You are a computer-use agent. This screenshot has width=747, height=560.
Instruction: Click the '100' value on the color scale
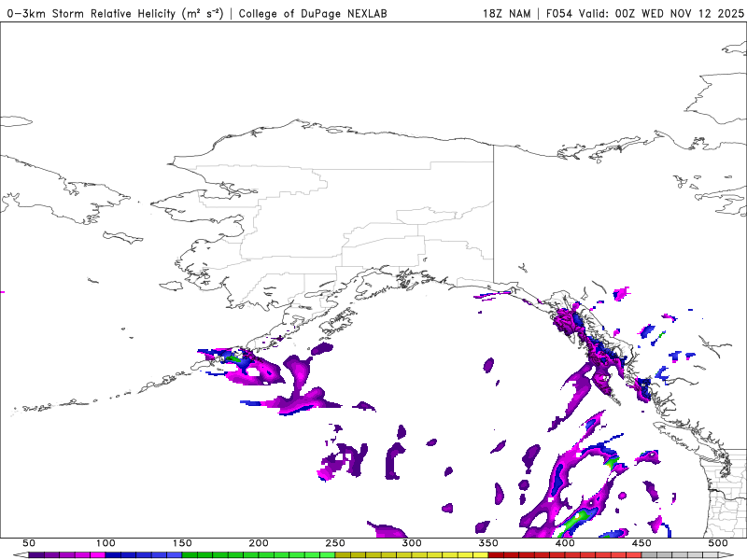[x=106, y=543]
